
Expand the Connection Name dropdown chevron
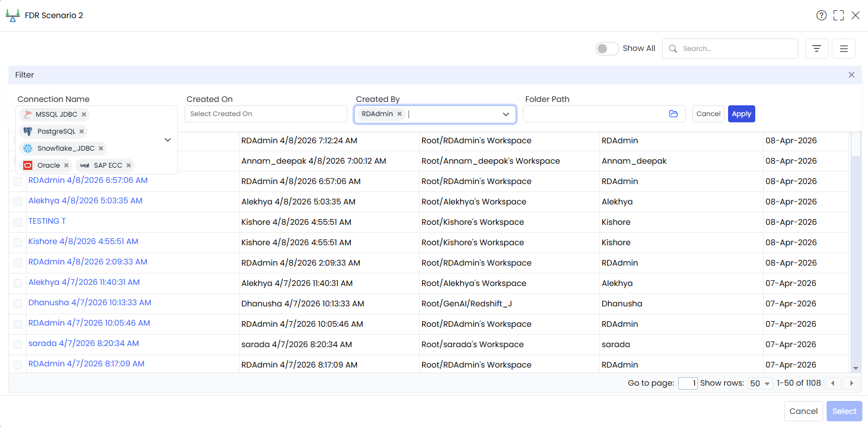point(168,140)
